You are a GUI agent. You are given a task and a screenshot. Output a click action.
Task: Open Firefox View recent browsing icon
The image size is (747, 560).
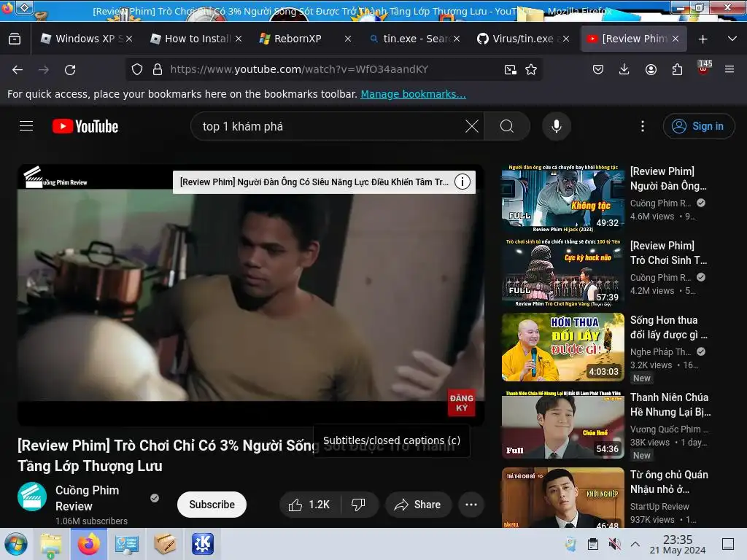pos(15,39)
